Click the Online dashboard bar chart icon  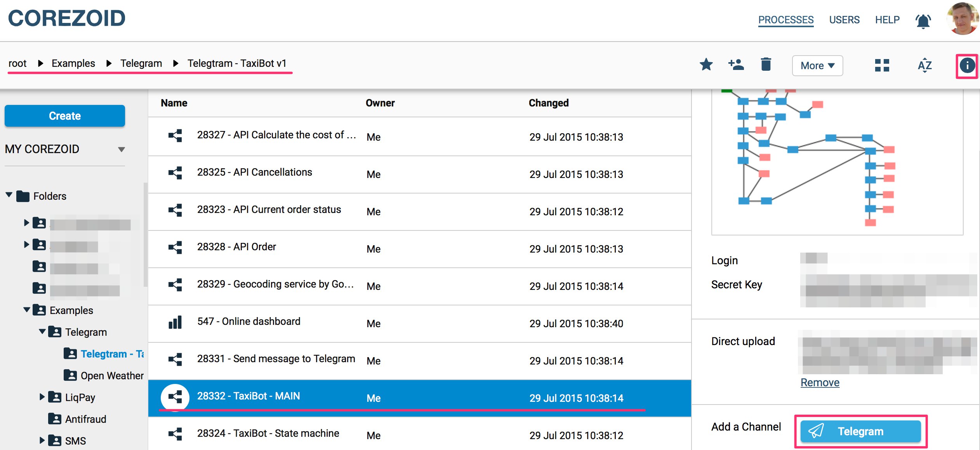[x=175, y=322]
